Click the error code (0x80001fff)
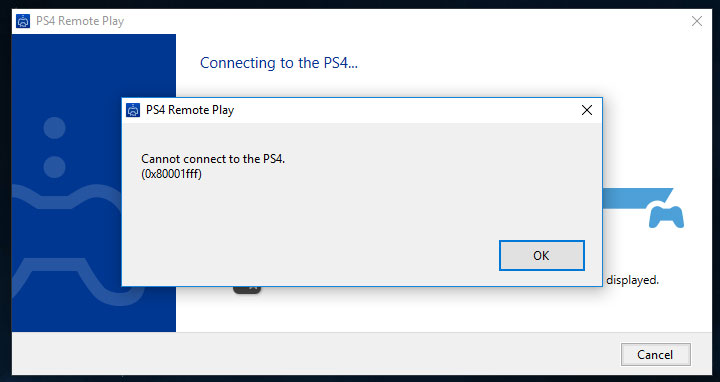Viewport: 720px width, 382px height. pos(171,174)
